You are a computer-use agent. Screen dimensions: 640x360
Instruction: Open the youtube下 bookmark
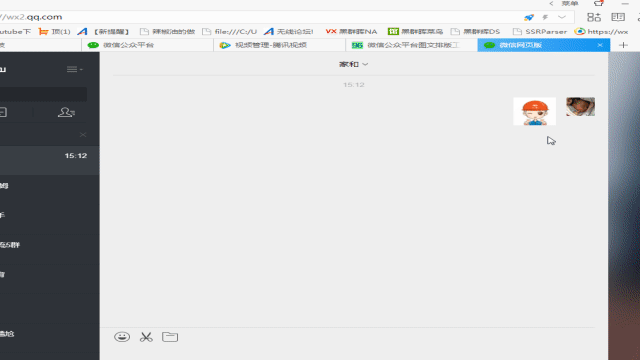pyautogui.click(x=16, y=31)
